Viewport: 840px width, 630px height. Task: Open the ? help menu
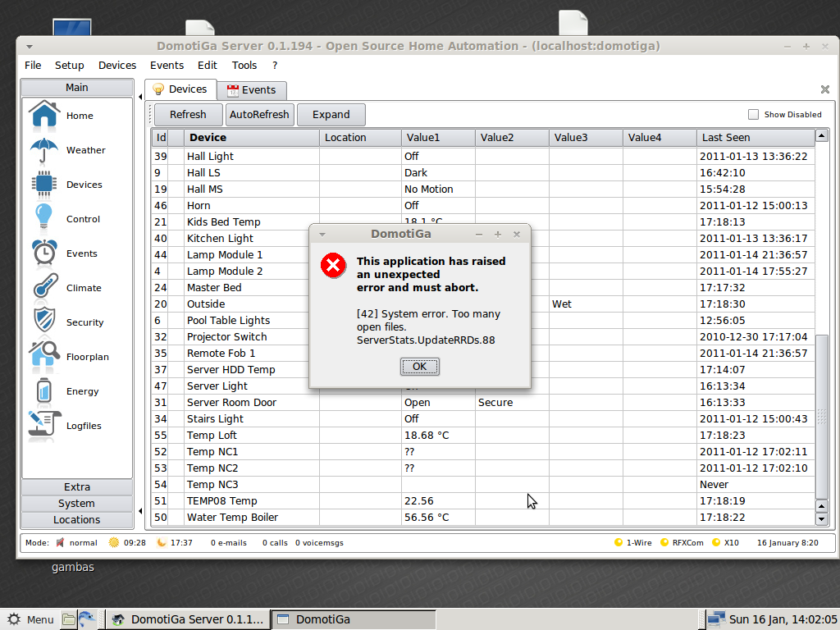(275, 65)
